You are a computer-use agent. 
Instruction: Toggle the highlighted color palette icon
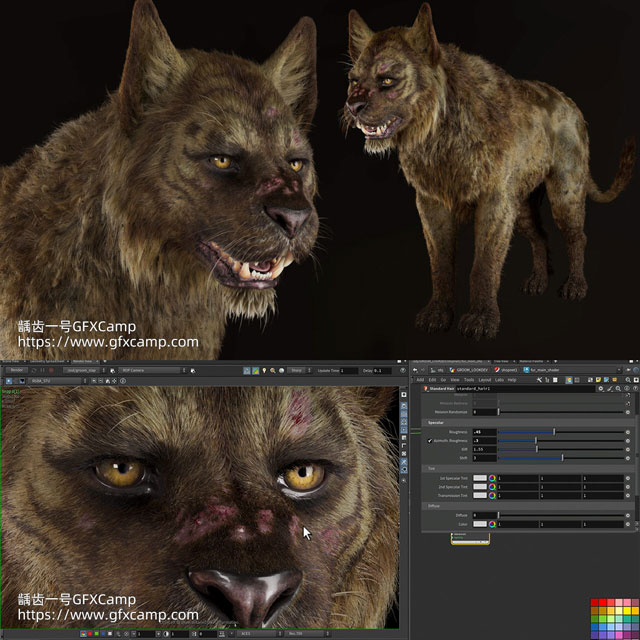click(x=569, y=380)
